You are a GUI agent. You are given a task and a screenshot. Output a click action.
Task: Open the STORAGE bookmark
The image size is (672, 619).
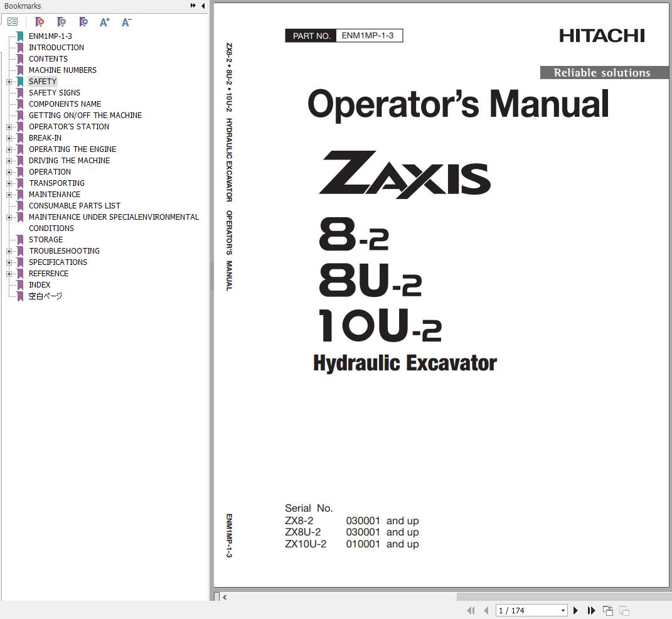tap(45, 240)
